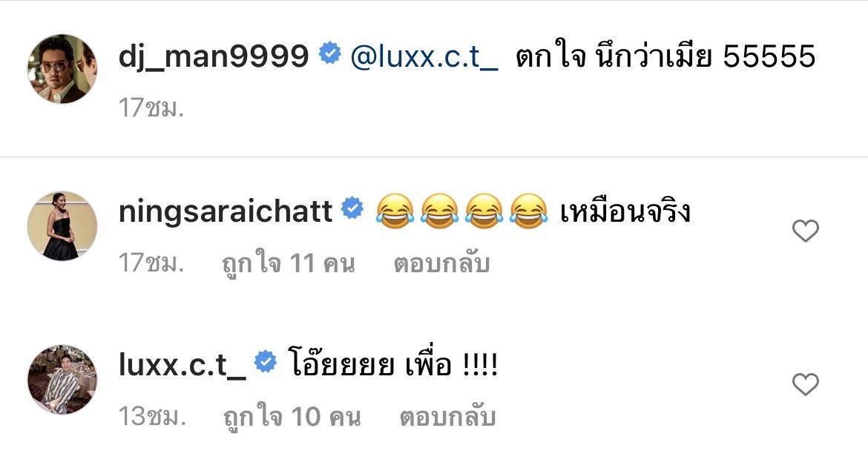
Task: Click the laughing emojis in ningsaraichatt comment
Action: pos(461,211)
